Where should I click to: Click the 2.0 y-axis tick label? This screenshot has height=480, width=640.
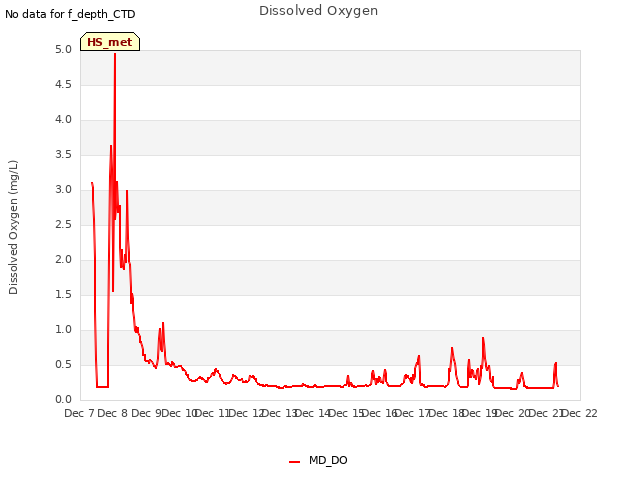[63, 260]
